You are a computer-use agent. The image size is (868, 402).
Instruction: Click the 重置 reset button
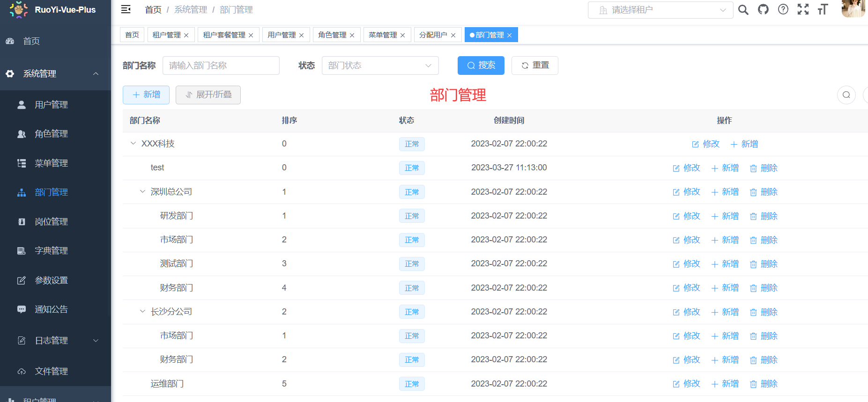535,66
